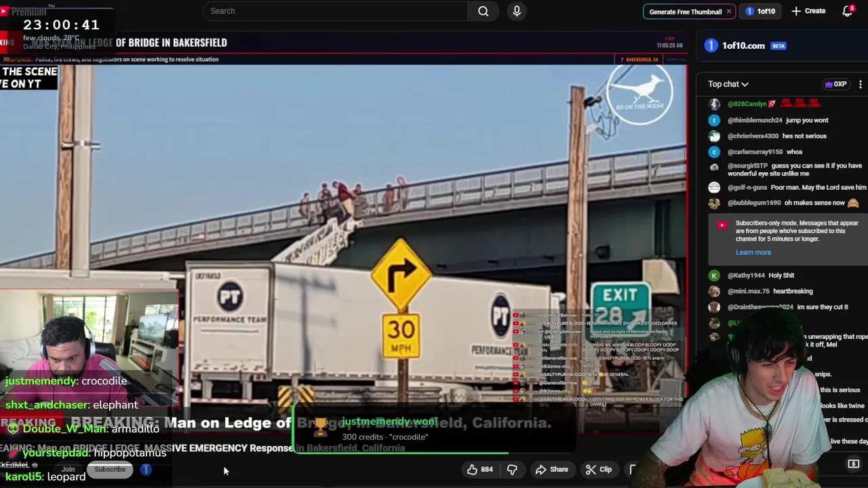Click the search magnifier button

tap(483, 11)
